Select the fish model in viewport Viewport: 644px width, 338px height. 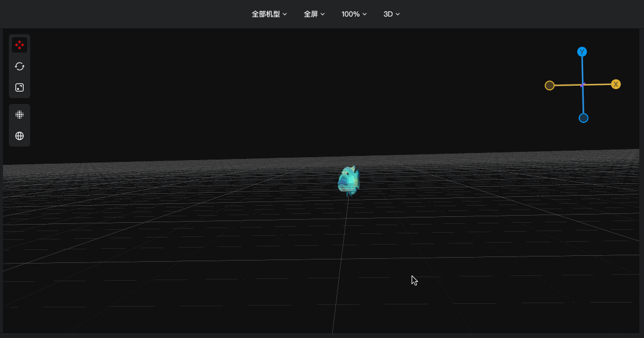[x=349, y=180]
